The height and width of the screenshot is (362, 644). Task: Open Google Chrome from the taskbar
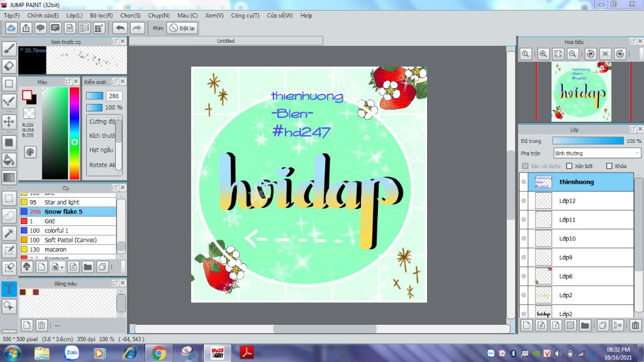click(158, 353)
